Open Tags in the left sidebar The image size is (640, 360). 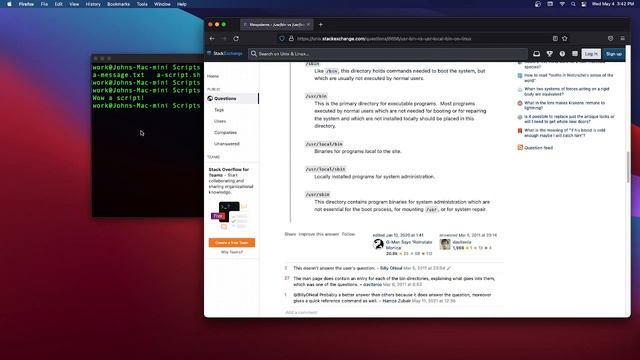[x=219, y=110]
